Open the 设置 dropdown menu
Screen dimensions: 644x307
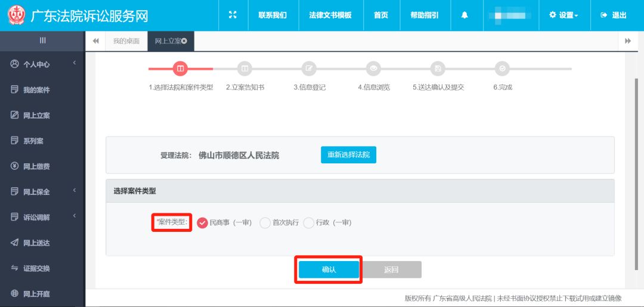click(x=564, y=15)
